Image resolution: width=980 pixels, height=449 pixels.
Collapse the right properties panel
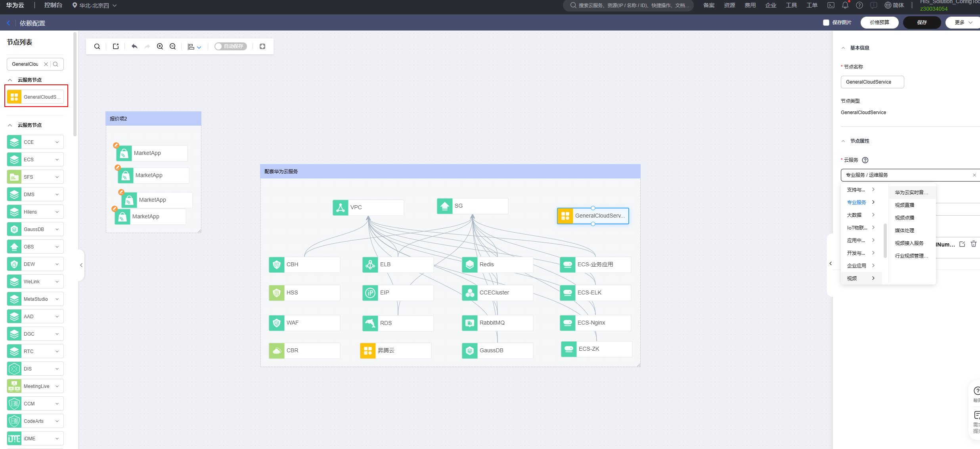[x=831, y=264]
